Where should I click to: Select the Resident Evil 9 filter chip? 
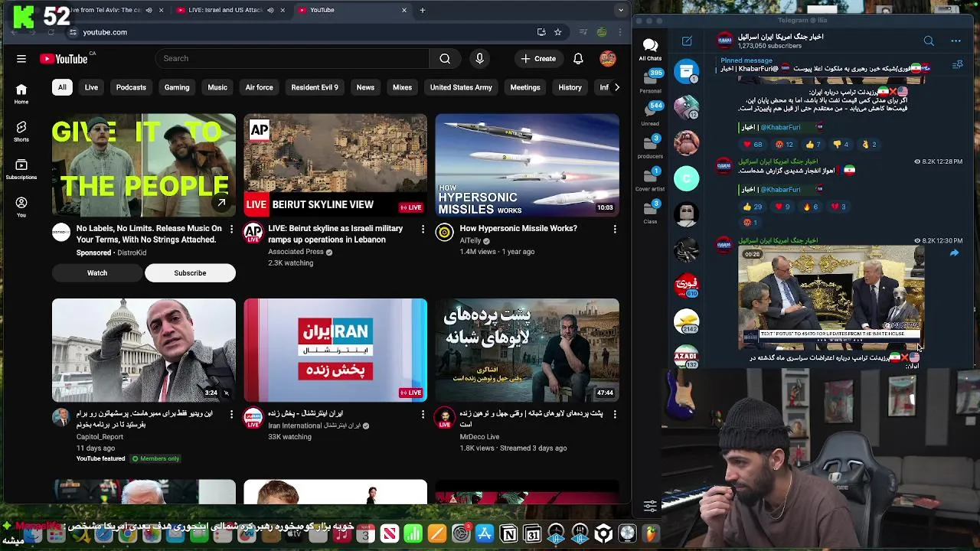coord(315,87)
